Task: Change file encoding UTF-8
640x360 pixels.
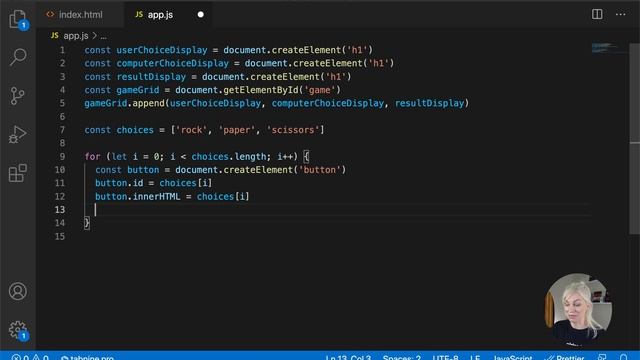Action: [x=445, y=357]
